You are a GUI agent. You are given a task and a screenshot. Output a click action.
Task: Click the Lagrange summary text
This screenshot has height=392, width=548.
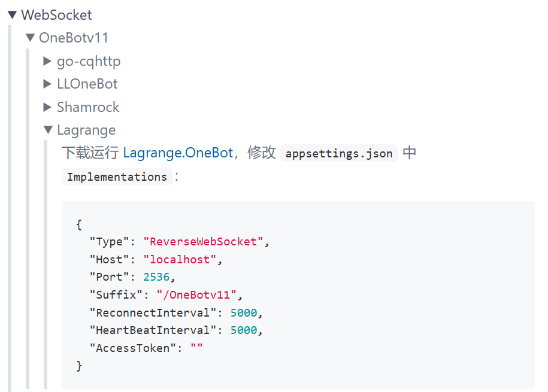[86, 130]
